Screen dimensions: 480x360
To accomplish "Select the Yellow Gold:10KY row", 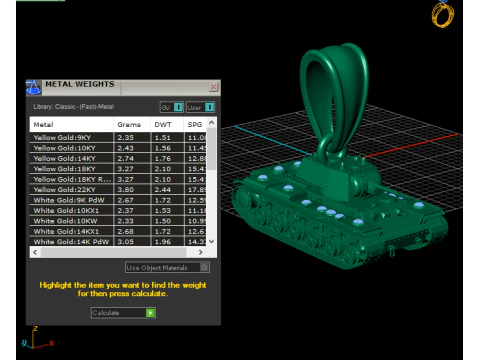I will [x=118, y=148].
